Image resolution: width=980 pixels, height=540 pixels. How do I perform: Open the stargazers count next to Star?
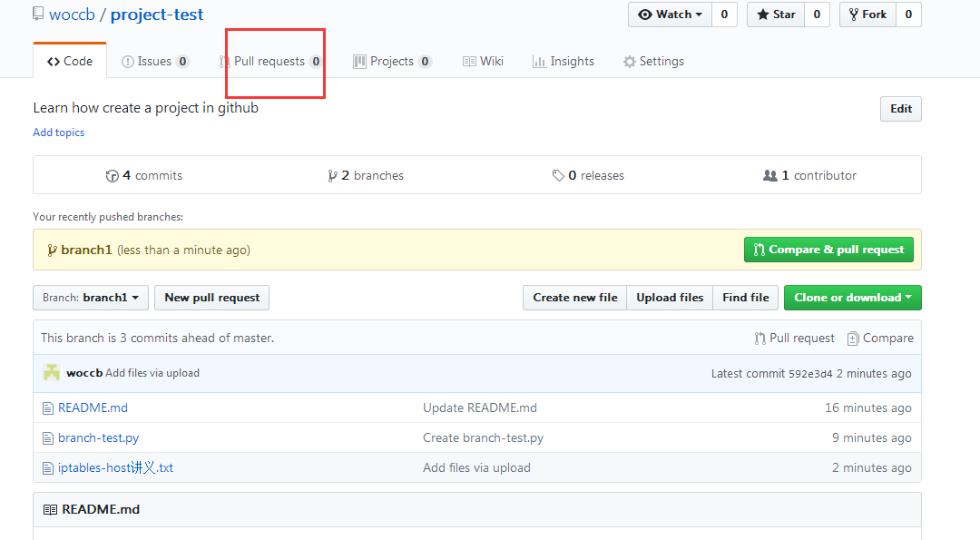(817, 15)
